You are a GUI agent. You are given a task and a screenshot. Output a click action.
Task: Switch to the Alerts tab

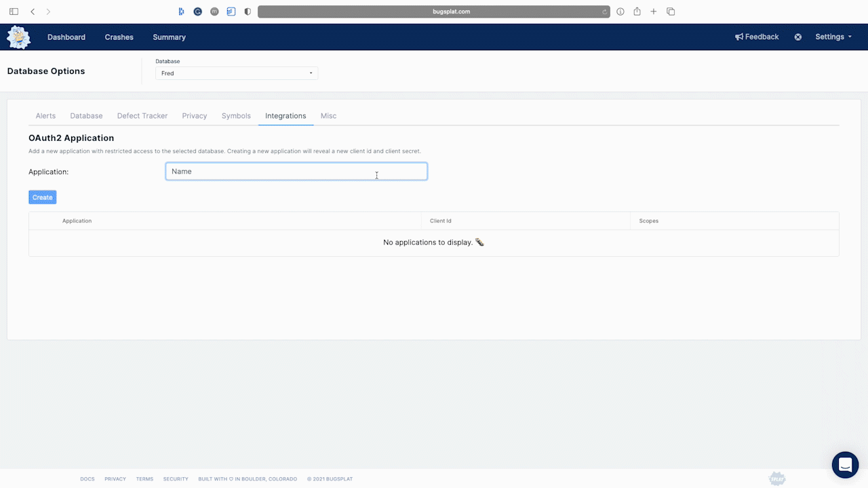pyautogui.click(x=45, y=116)
